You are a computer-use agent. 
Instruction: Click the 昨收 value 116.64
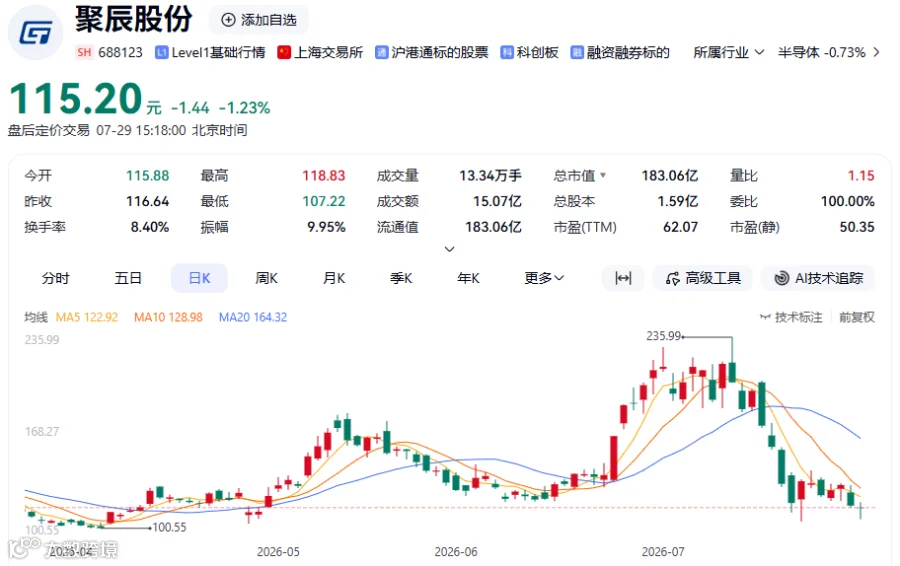point(148,201)
